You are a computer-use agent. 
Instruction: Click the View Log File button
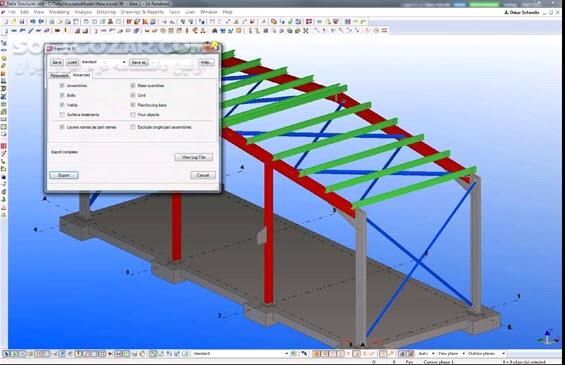(x=194, y=157)
